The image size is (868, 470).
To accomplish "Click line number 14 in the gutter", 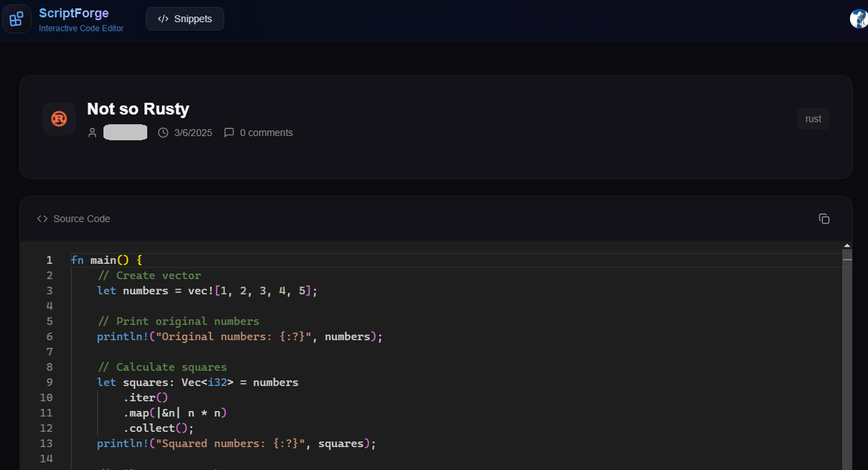I will (x=46, y=459).
